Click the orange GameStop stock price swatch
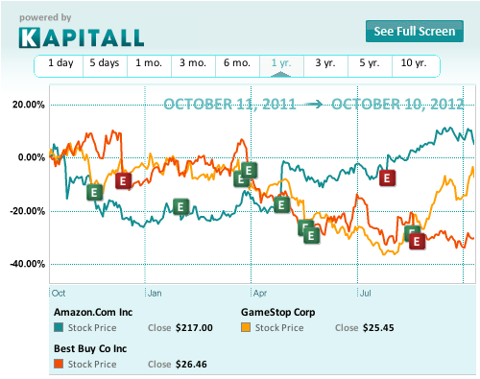 [x=246, y=327]
